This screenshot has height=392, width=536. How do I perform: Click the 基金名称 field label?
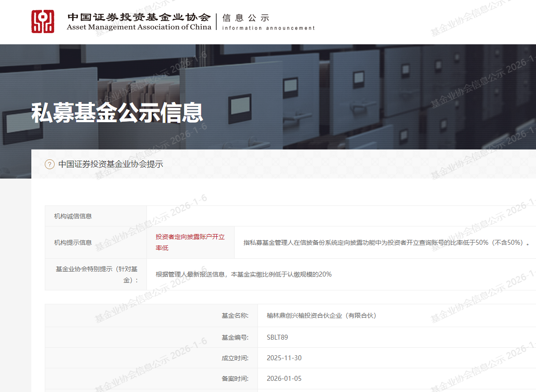pos(235,315)
